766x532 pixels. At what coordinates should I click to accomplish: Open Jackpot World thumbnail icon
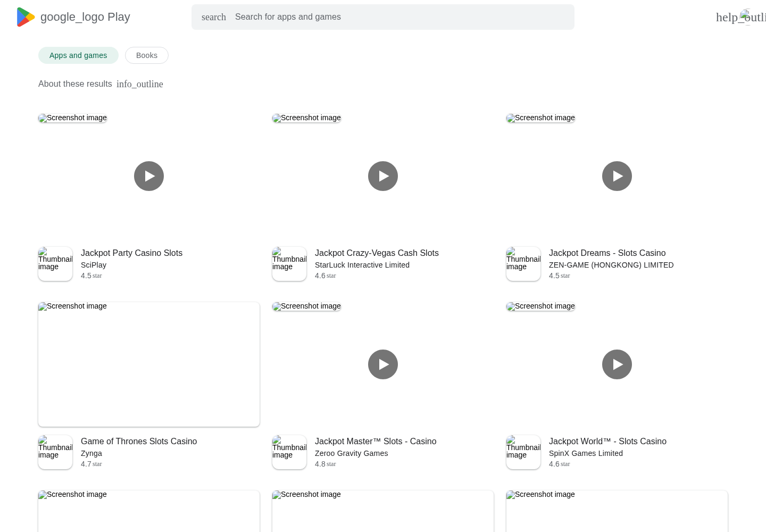point(523,452)
